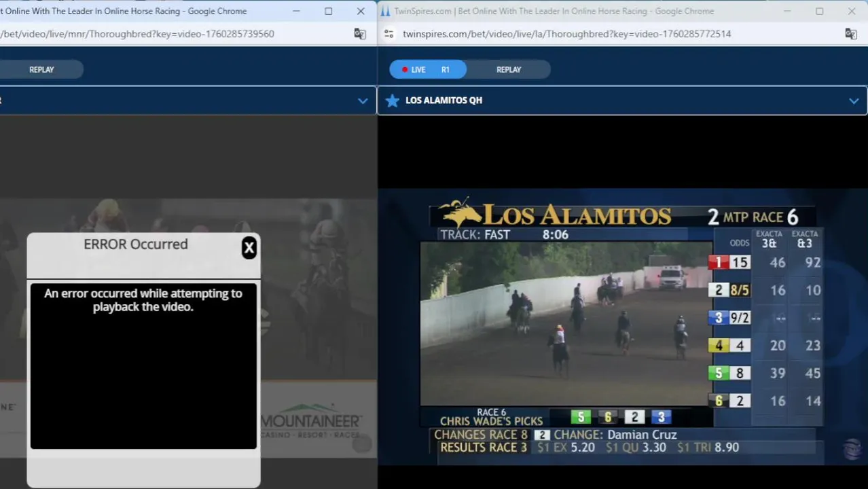Open translate icon in right window address bar
The height and width of the screenshot is (489, 868).
click(x=850, y=34)
